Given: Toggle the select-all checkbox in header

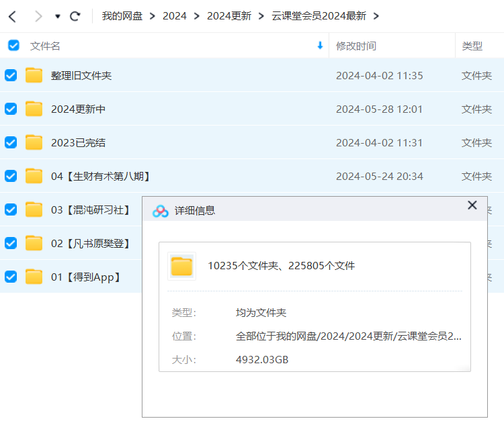Looking at the screenshot, I should click(13, 46).
